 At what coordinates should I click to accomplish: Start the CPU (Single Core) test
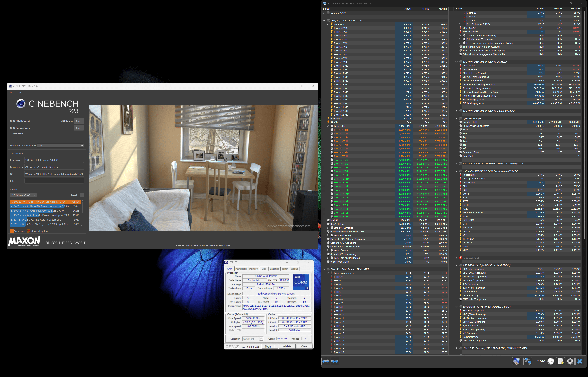click(79, 128)
